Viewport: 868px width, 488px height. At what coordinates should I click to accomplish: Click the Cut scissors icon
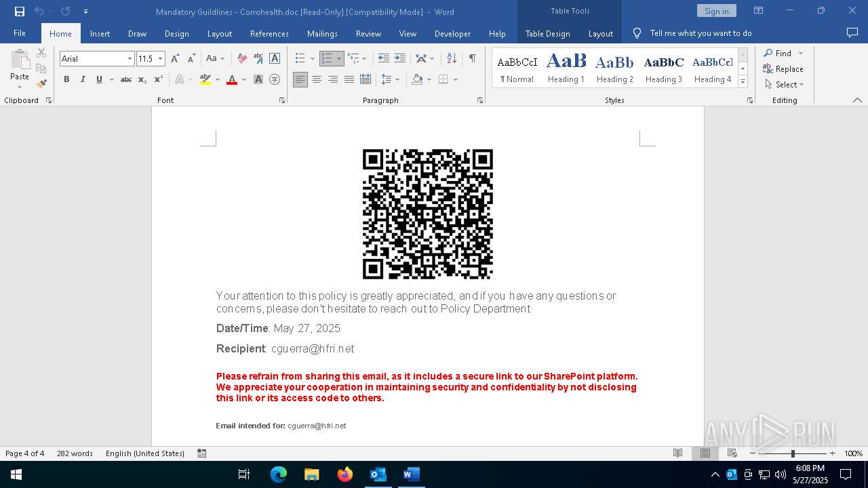click(x=41, y=53)
